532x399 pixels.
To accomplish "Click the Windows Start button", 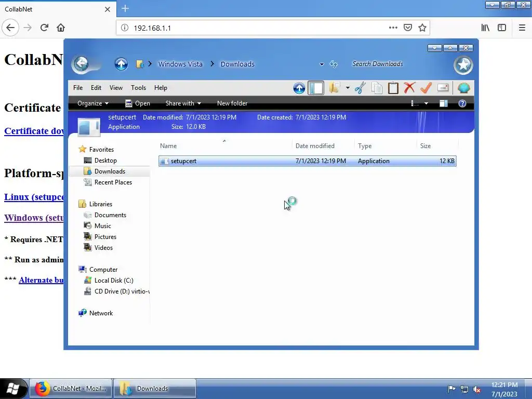I will click(x=13, y=389).
